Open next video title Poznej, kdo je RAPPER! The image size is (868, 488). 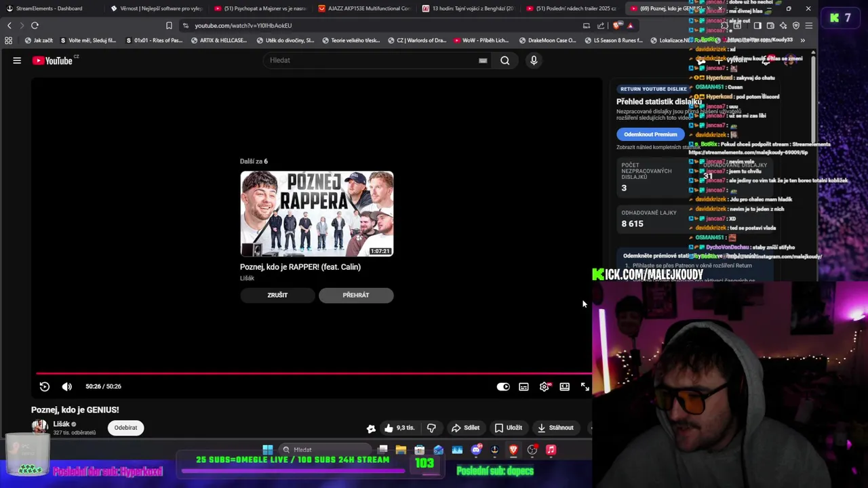(300, 267)
